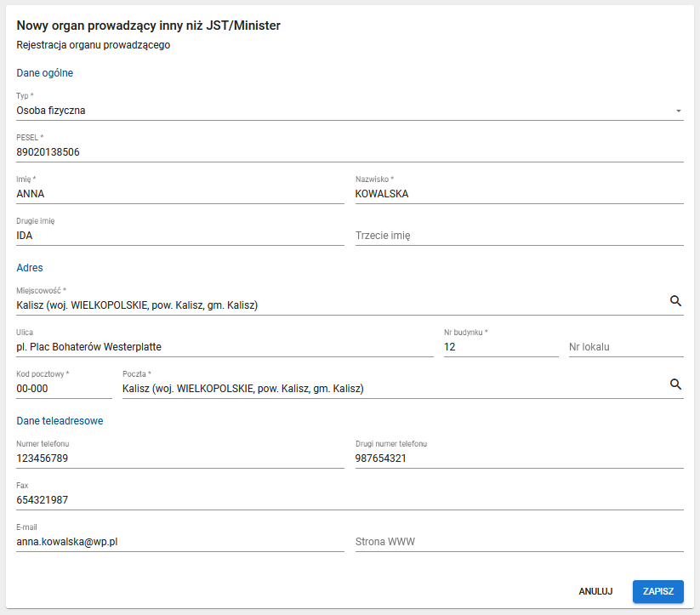Screen dimensions: 700x615
Task: Focus the empty Nr lokalu field
Action: pos(625,347)
